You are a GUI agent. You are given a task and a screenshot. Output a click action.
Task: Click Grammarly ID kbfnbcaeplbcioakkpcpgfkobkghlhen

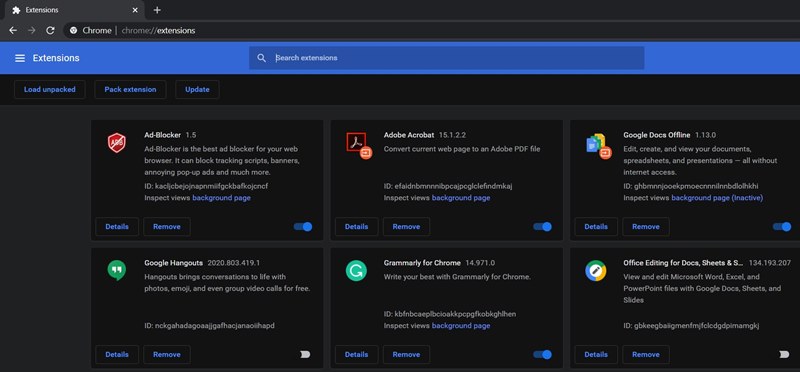pos(450,314)
